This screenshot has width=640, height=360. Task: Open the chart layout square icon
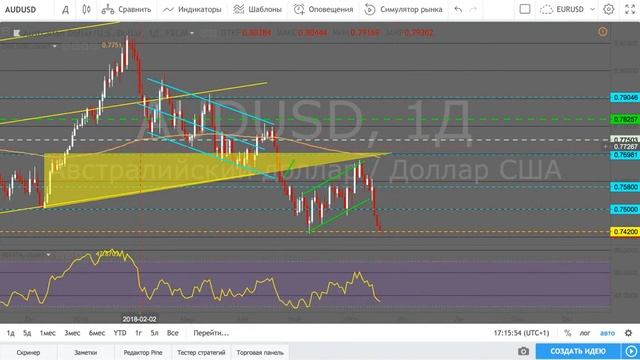525,9
